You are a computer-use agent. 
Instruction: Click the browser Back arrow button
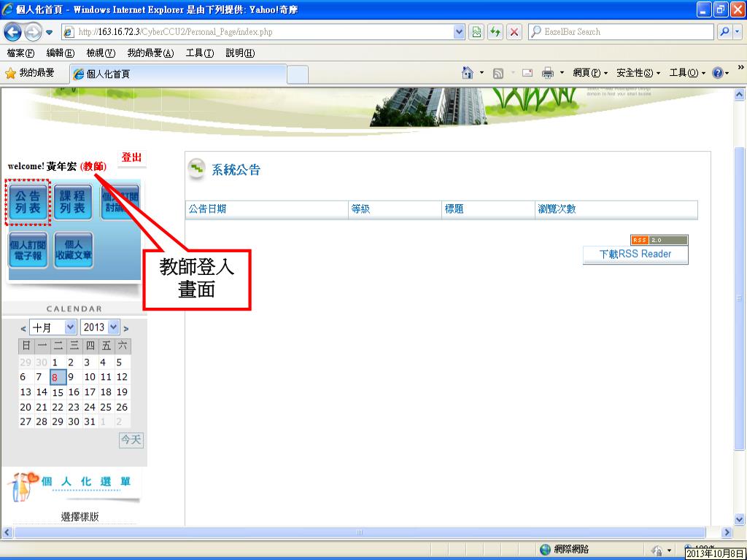click(13, 32)
